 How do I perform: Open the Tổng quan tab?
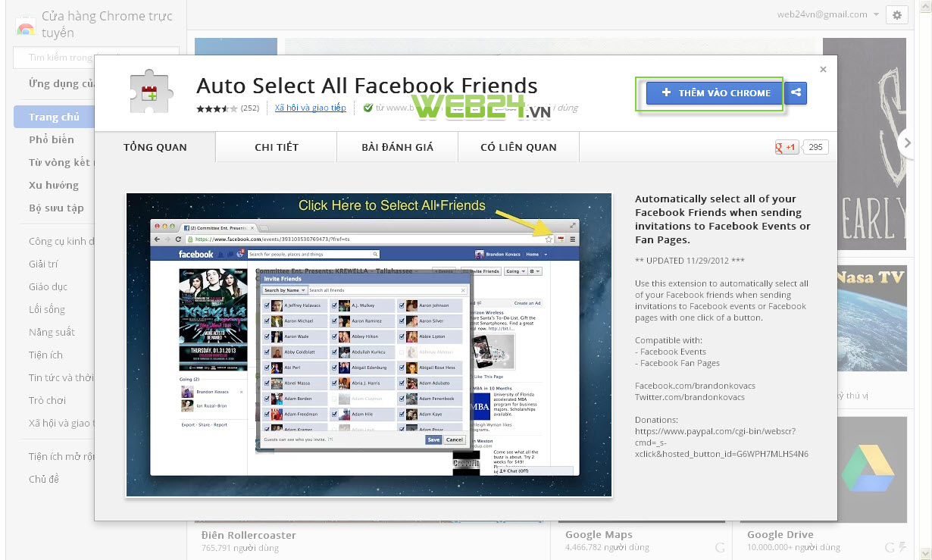point(155,147)
